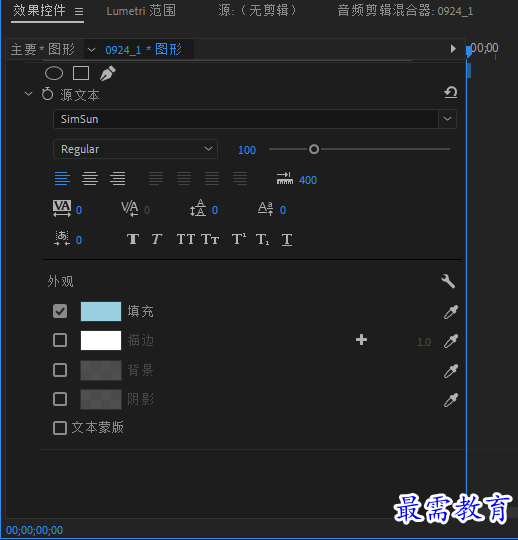Toggle small caps style
The width and height of the screenshot is (518, 540).
tap(210, 239)
